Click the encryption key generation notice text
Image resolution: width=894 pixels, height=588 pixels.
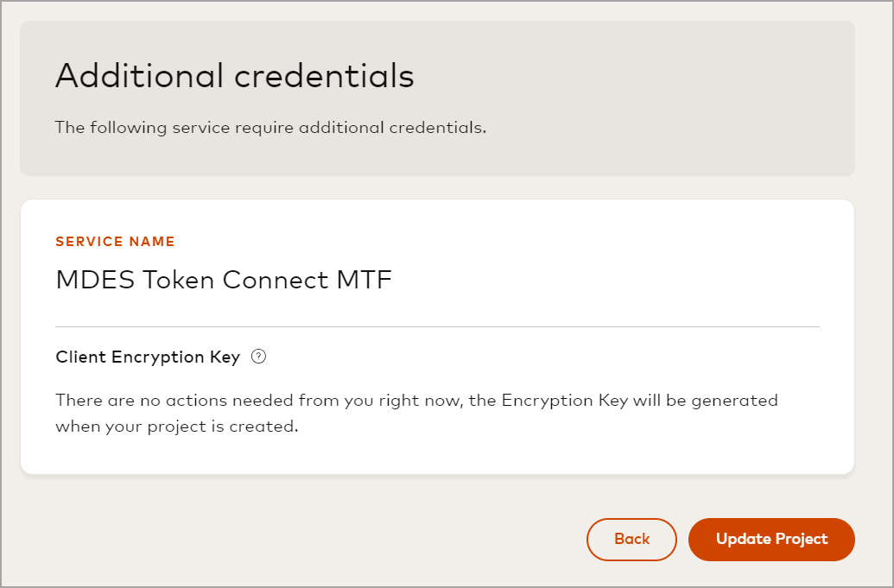[416, 410]
